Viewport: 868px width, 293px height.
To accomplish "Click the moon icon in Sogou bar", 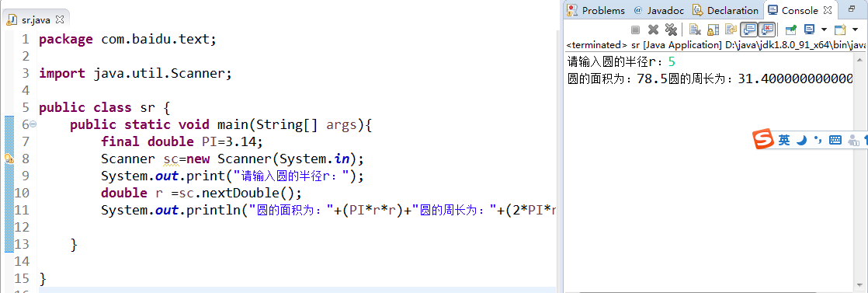I will click(800, 140).
